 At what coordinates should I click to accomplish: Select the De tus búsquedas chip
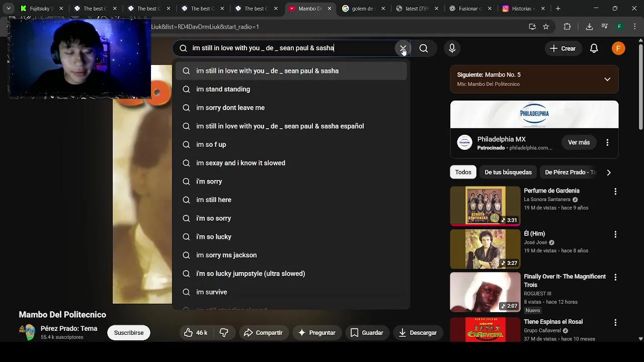pyautogui.click(x=508, y=172)
